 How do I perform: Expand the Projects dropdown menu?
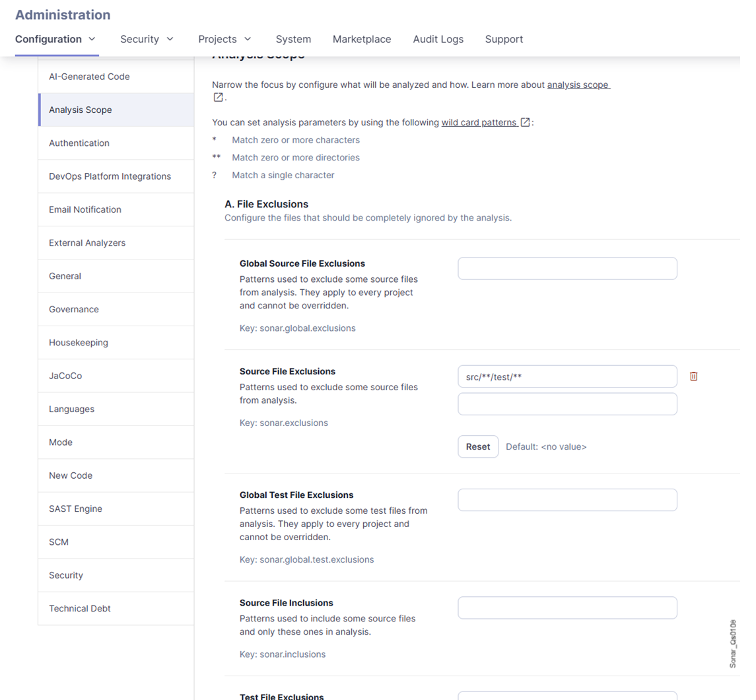(224, 39)
